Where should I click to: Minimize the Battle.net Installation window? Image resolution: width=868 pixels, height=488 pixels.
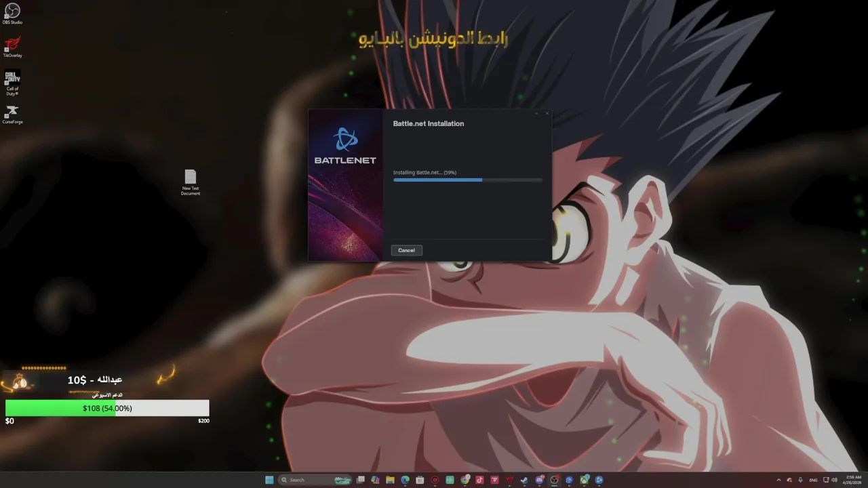[x=536, y=113]
